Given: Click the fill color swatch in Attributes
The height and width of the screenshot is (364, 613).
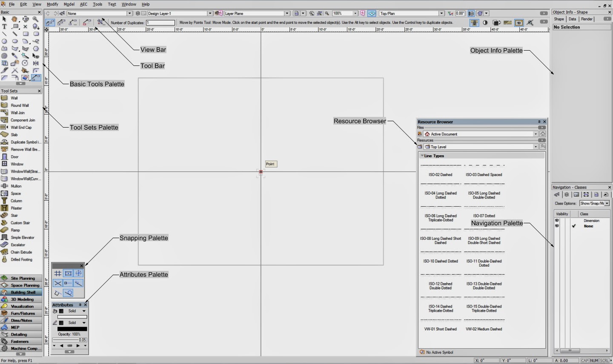Looking at the screenshot, I should 61,311.
